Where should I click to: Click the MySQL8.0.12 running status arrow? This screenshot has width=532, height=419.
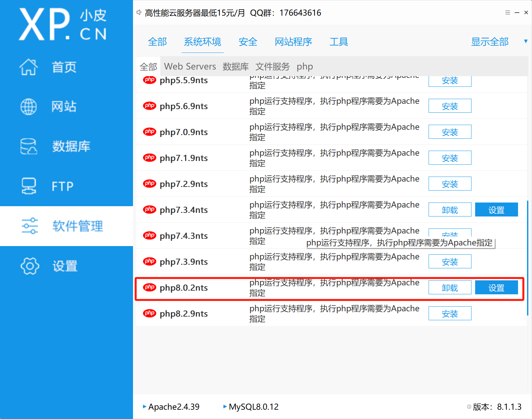tap(225, 406)
